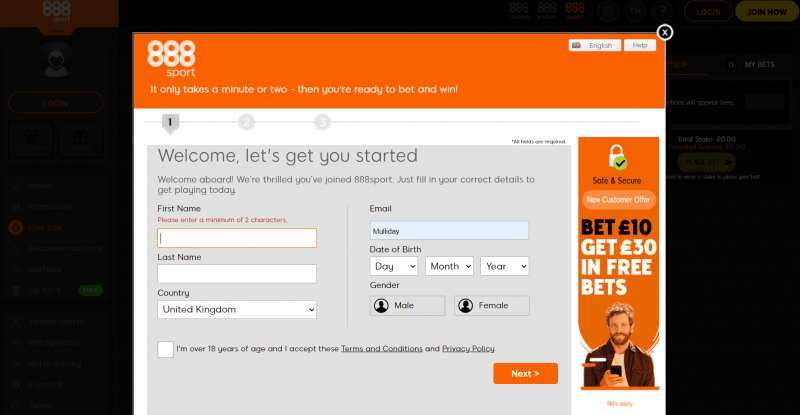The width and height of the screenshot is (800, 415).
Task: Click the EN language icon in top bar
Action: tap(635, 11)
